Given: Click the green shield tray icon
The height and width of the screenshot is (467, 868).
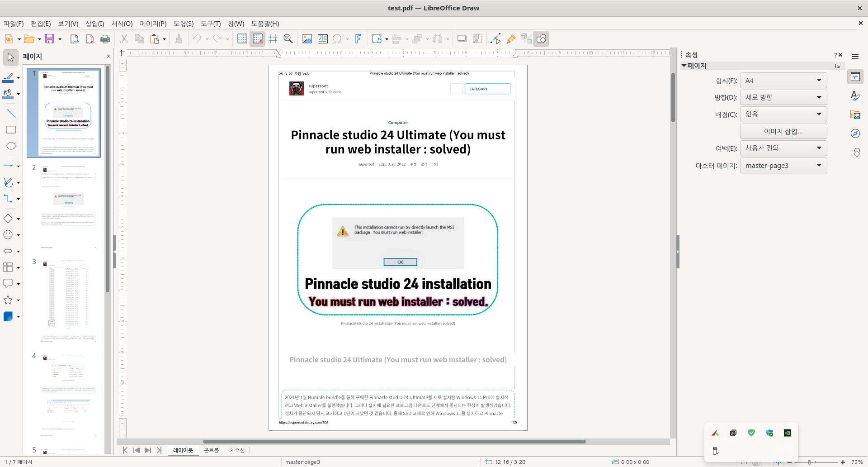Looking at the screenshot, I should click(751, 433).
